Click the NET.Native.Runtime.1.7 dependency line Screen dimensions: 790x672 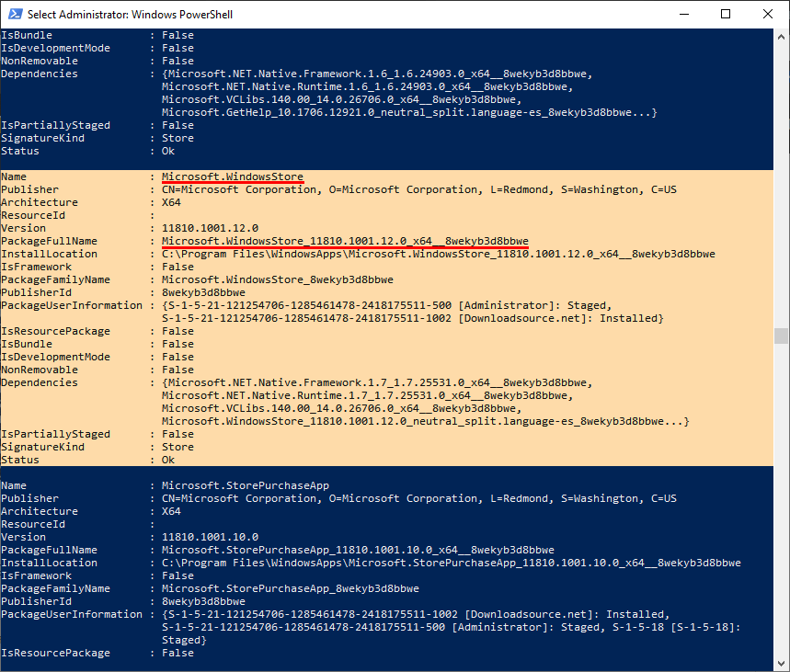click(367, 395)
